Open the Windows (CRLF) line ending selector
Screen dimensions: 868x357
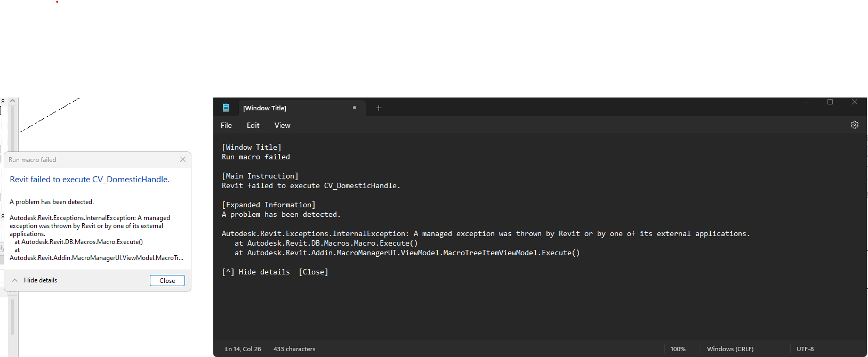pyautogui.click(x=730, y=349)
